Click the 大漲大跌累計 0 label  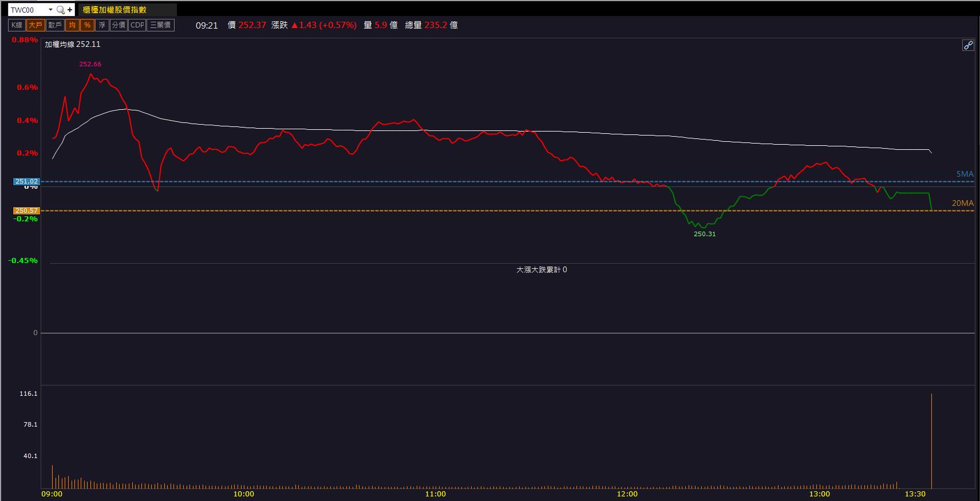click(x=542, y=269)
